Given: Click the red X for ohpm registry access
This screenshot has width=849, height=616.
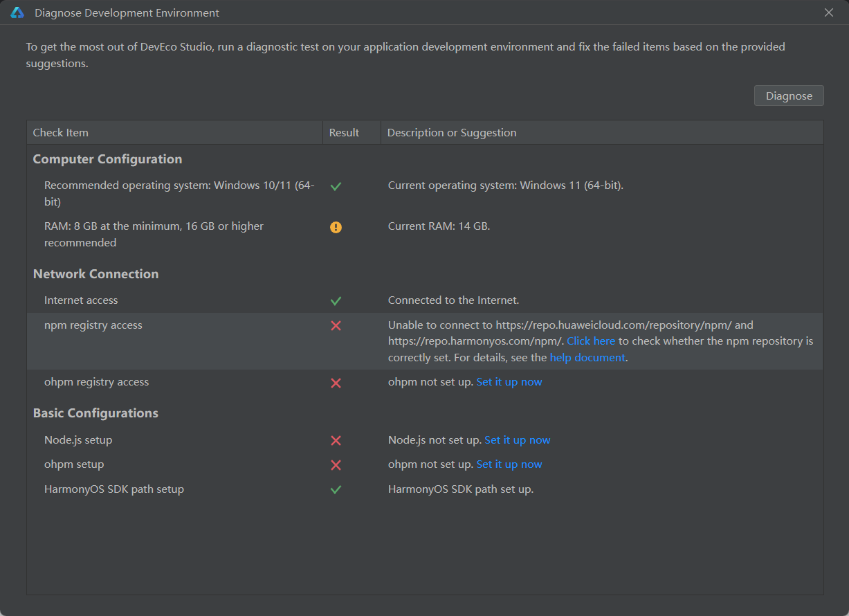Looking at the screenshot, I should point(336,383).
